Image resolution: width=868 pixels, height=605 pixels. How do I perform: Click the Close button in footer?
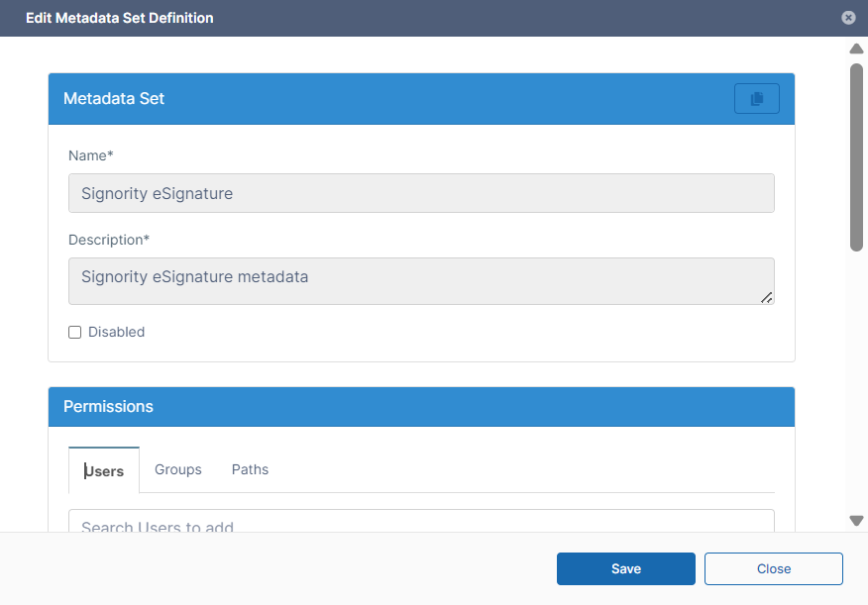pyautogui.click(x=773, y=569)
